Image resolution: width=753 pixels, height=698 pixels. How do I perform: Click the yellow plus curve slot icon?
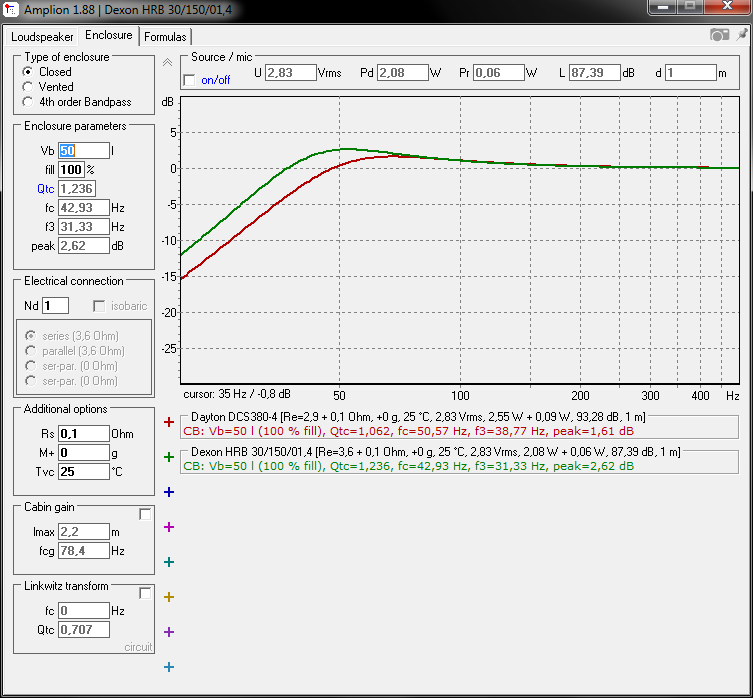coord(169,597)
